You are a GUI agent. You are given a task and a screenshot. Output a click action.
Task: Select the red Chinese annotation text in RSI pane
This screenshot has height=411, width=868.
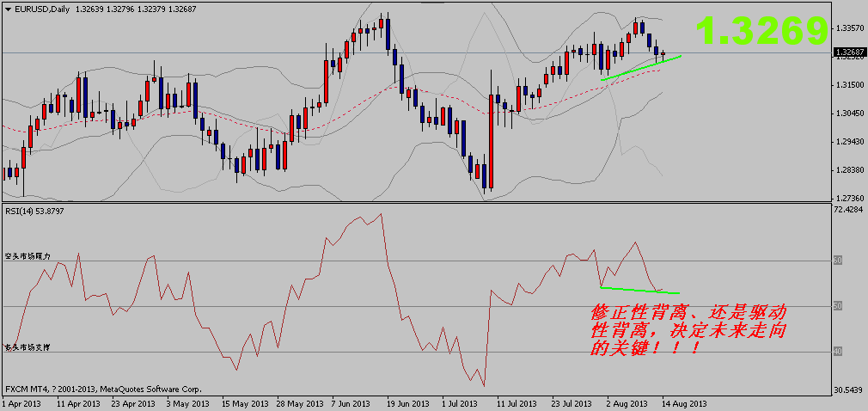[688, 330]
